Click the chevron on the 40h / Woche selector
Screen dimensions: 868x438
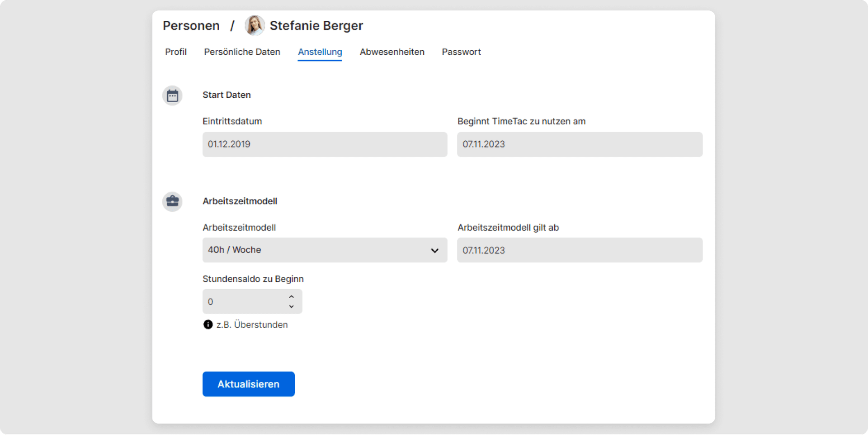(x=434, y=250)
